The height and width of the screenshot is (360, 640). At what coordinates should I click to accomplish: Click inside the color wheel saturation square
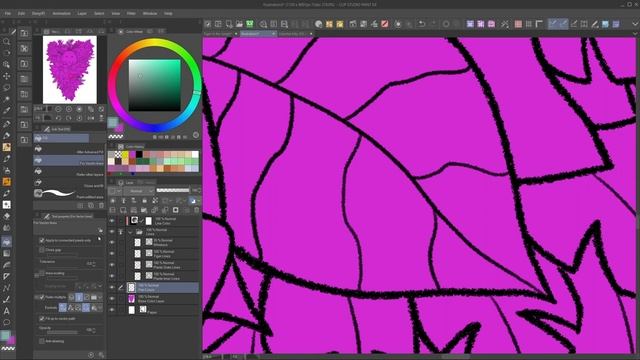(155, 85)
